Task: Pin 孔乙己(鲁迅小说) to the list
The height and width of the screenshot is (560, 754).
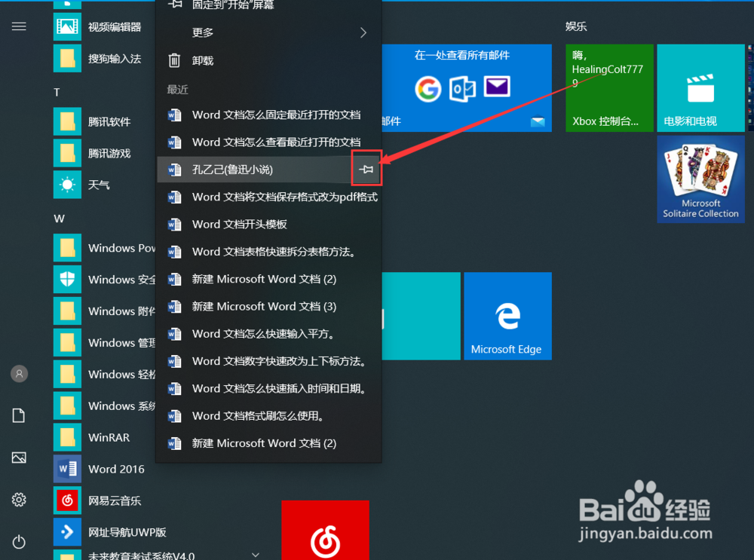Action: [x=366, y=169]
